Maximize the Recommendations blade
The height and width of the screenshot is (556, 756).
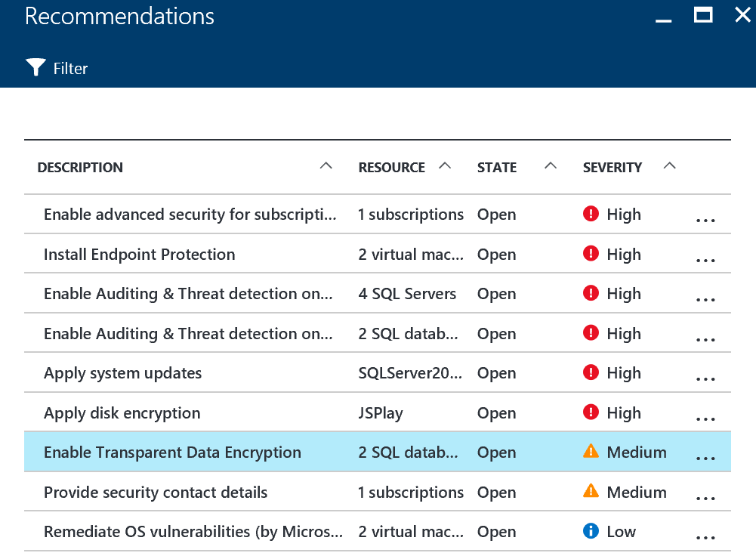(x=703, y=15)
